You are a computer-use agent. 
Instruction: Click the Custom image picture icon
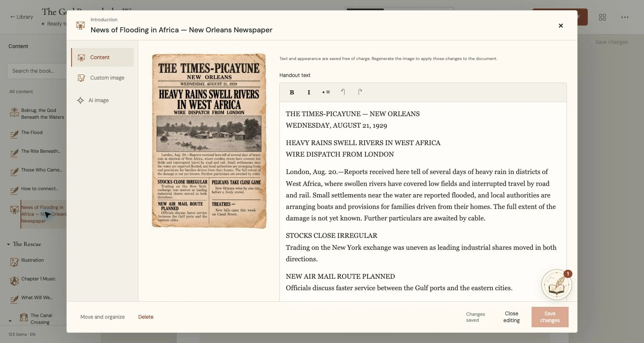tap(81, 78)
